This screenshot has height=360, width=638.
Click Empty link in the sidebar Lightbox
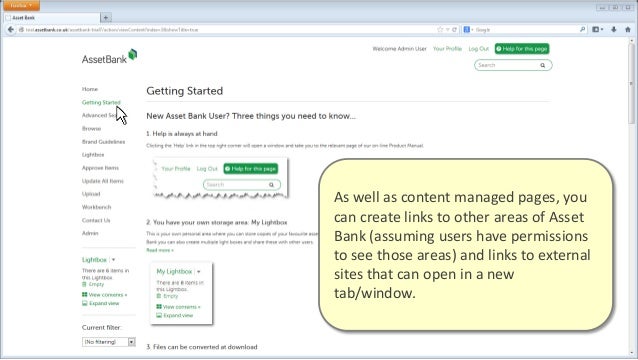tap(96, 284)
